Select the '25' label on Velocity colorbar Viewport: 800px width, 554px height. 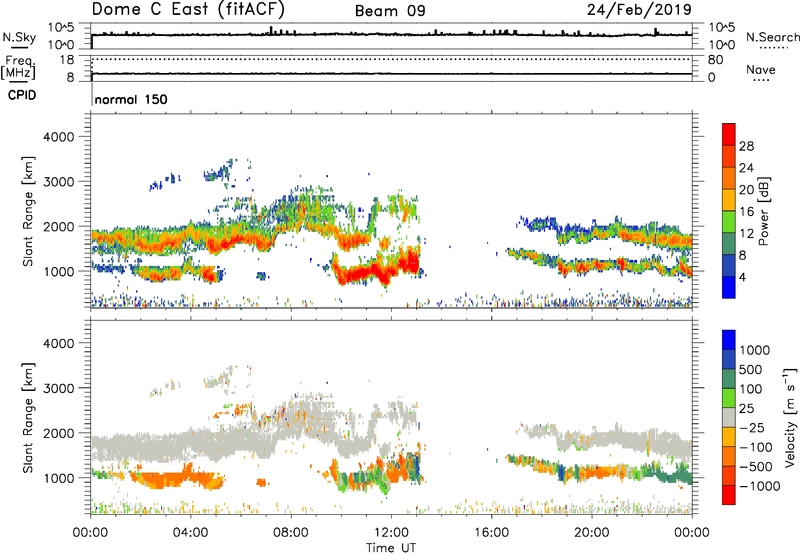tap(746, 408)
